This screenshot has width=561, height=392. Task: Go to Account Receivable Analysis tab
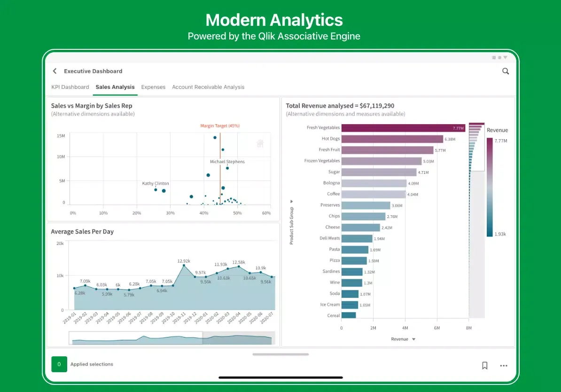tap(208, 87)
